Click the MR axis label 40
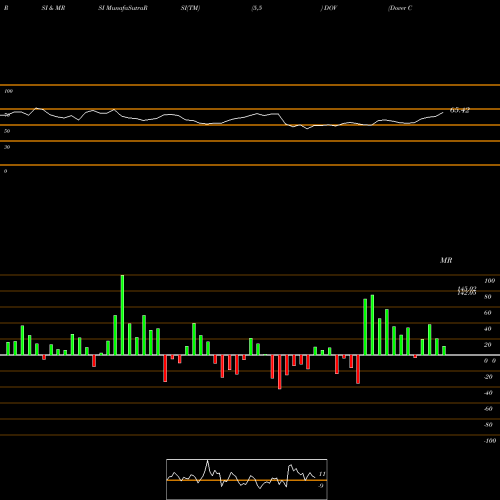 (488, 329)
